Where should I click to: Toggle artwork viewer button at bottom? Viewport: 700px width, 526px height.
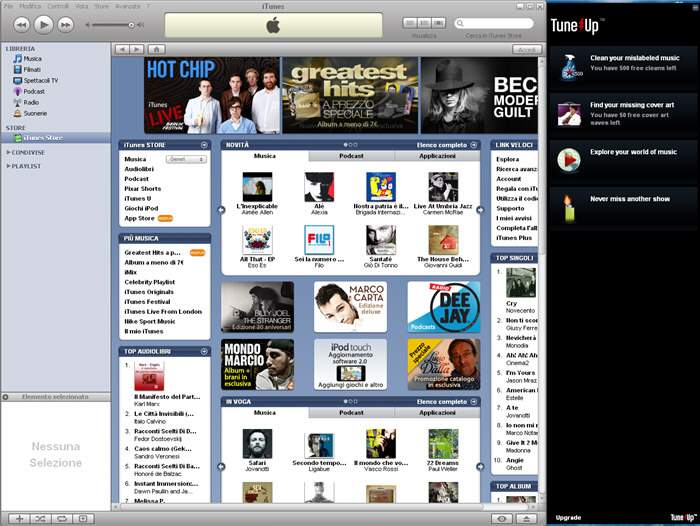tap(83, 518)
